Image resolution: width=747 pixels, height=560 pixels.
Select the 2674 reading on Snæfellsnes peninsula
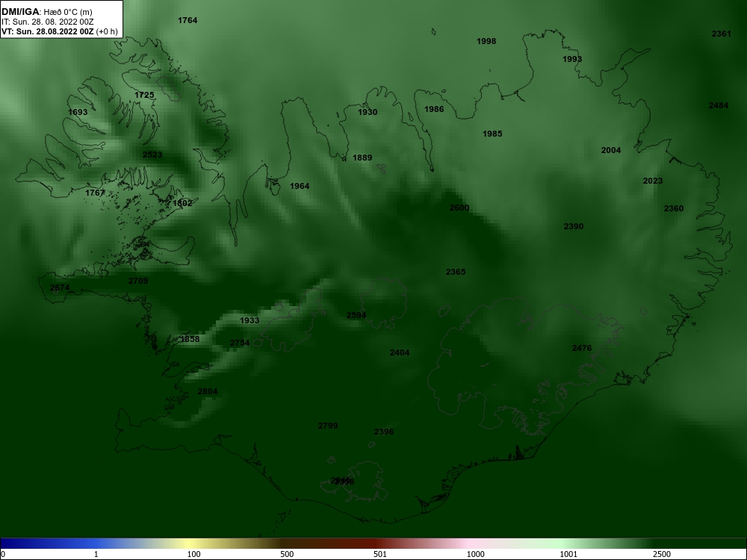coord(60,287)
